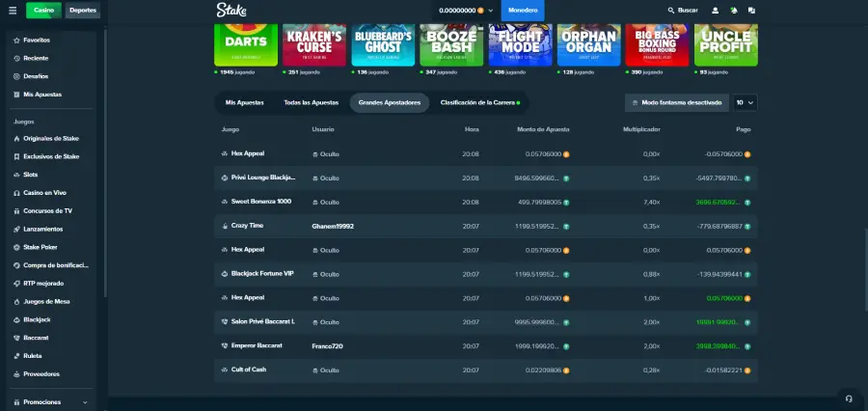Click the 7,40× multiplier value

652,203
